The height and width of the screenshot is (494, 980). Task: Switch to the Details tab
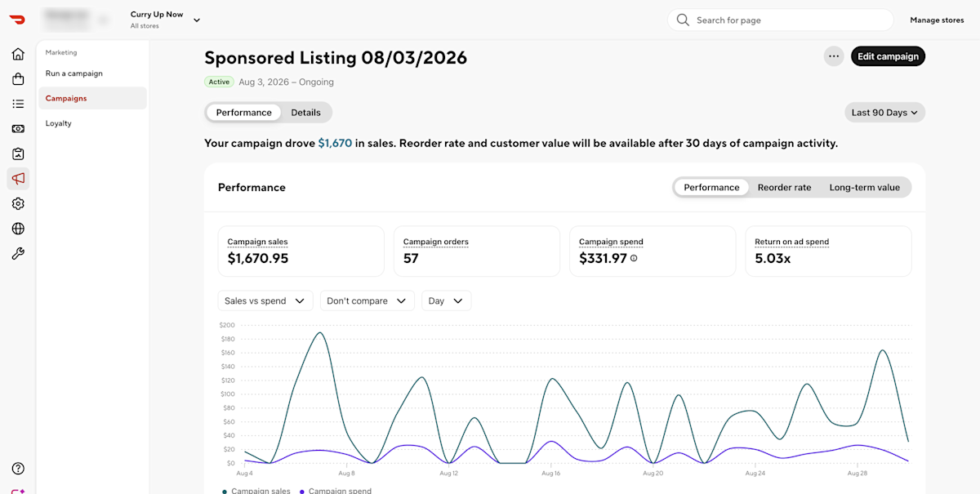pos(306,113)
